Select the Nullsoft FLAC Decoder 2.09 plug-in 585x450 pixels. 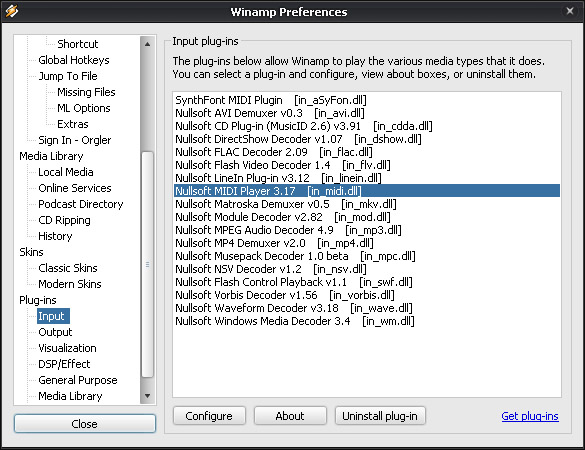click(274, 152)
